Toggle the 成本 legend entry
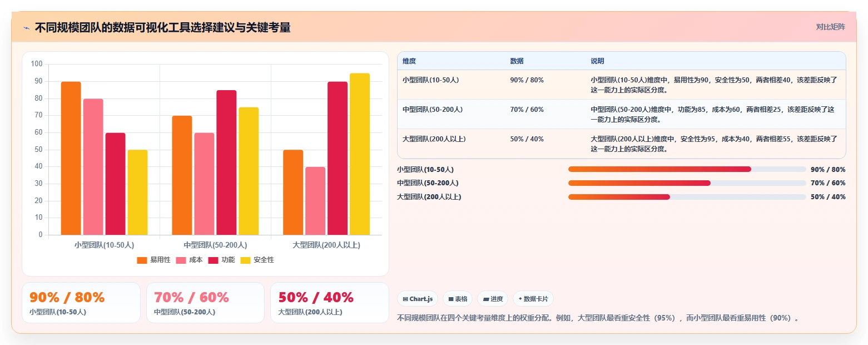 point(189,260)
